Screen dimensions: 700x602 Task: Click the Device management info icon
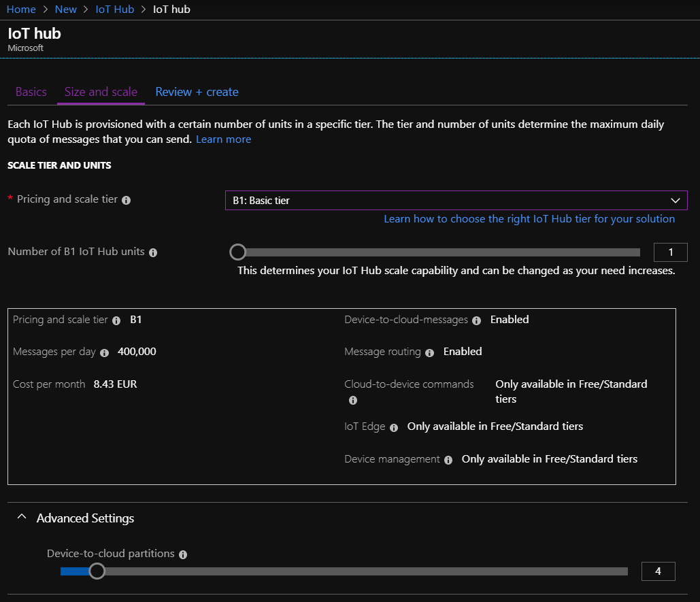tap(448, 459)
